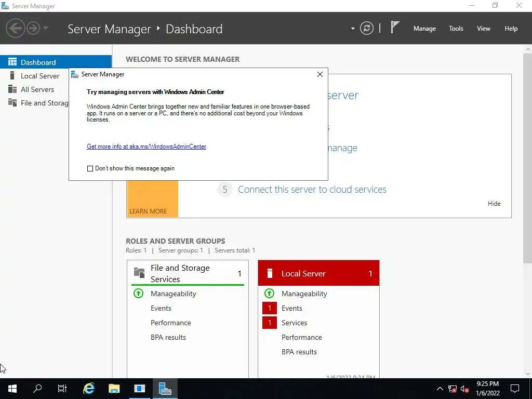Viewport: 532px width, 399px height.
Task: Click the LEARN MORE tile
Action: (x=152, y=199)
